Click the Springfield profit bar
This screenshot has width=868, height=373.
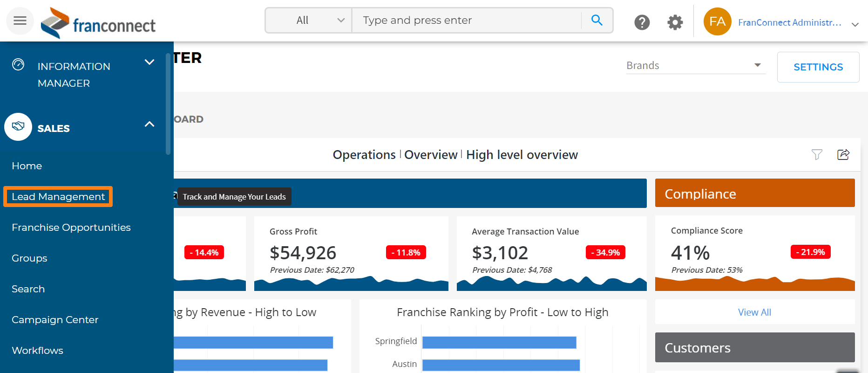point(499,342)
